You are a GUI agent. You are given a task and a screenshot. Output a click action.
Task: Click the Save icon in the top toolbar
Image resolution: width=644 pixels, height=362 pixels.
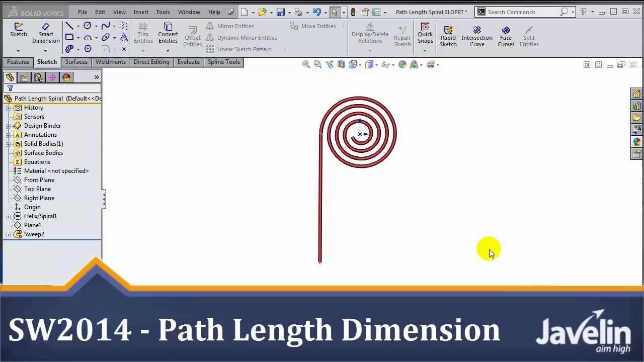(x=281, y=12)
